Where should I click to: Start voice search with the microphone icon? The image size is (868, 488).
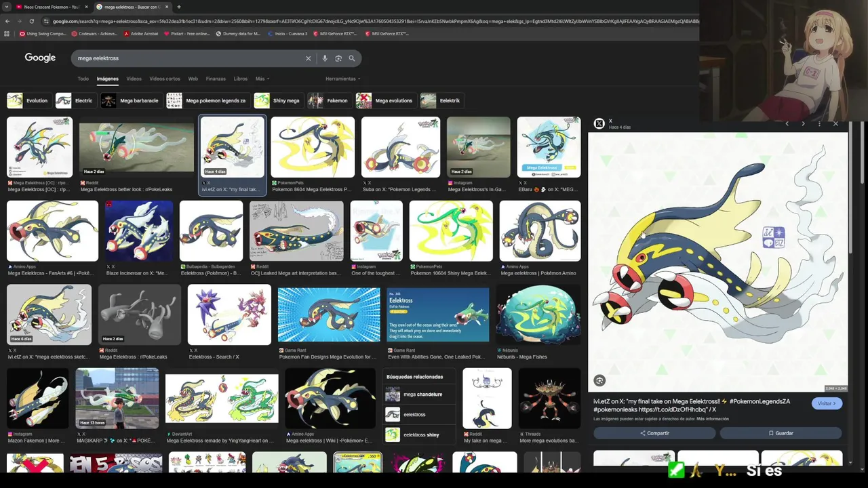pos(325,58)
